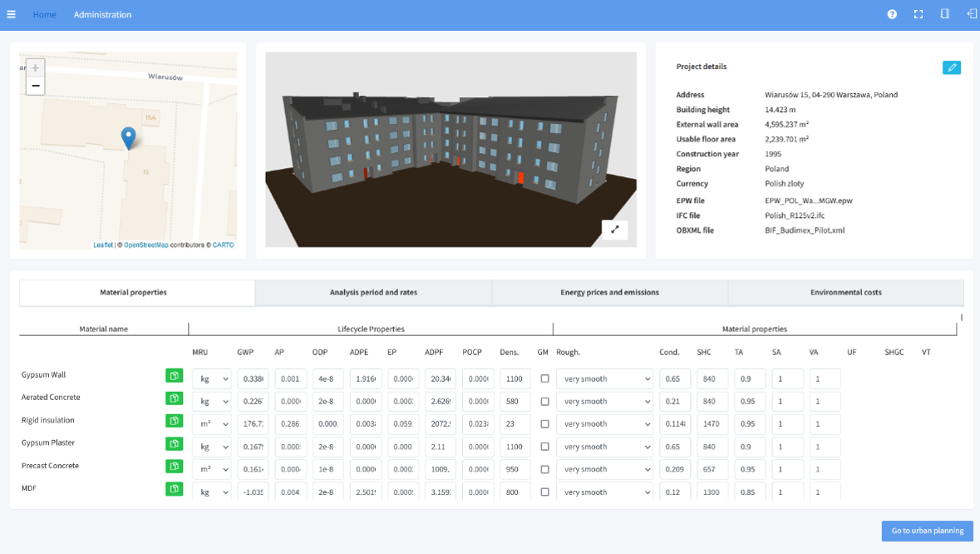Screen dimensions: 980x554
Task: Edit SHC field for Precast Concrete
Action: point(712,470)
